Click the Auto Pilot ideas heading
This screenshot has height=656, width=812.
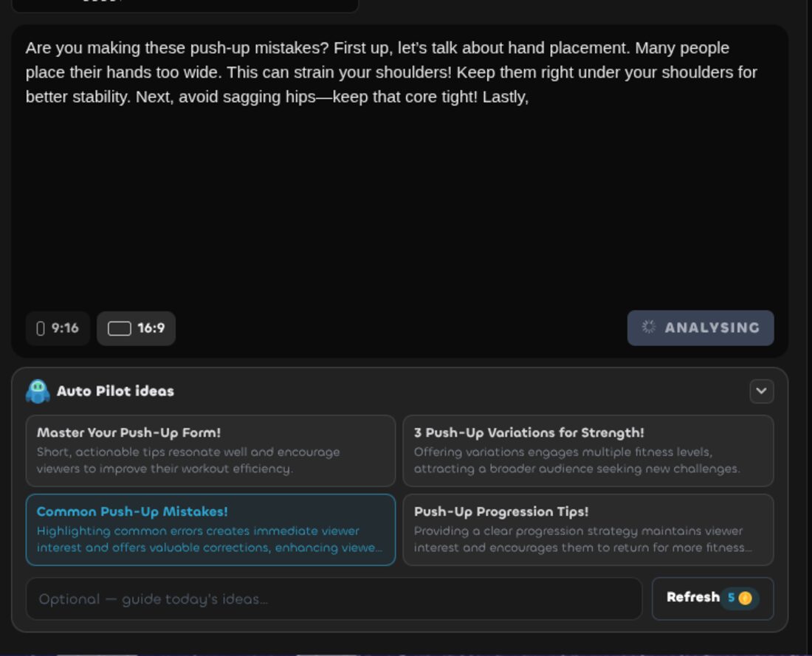(115, 391)
